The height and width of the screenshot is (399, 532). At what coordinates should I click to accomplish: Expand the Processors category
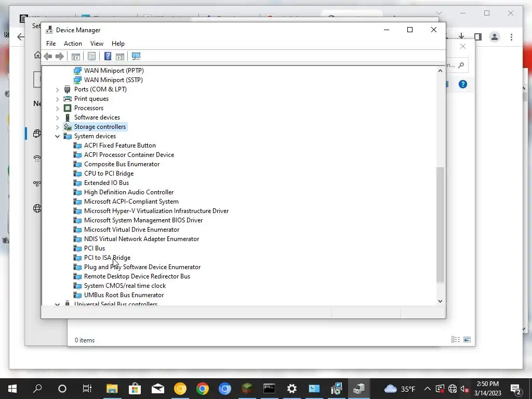point(57,108)
